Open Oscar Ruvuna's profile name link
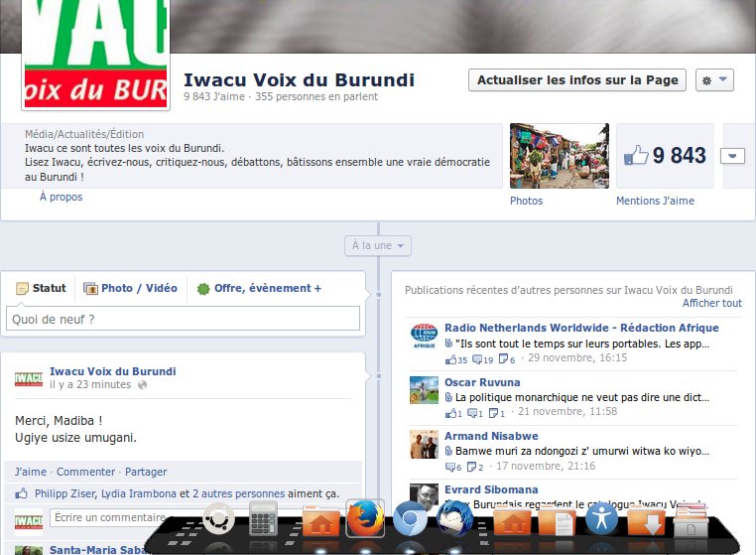This screenshot has width=756, height=555. (482, 382)
